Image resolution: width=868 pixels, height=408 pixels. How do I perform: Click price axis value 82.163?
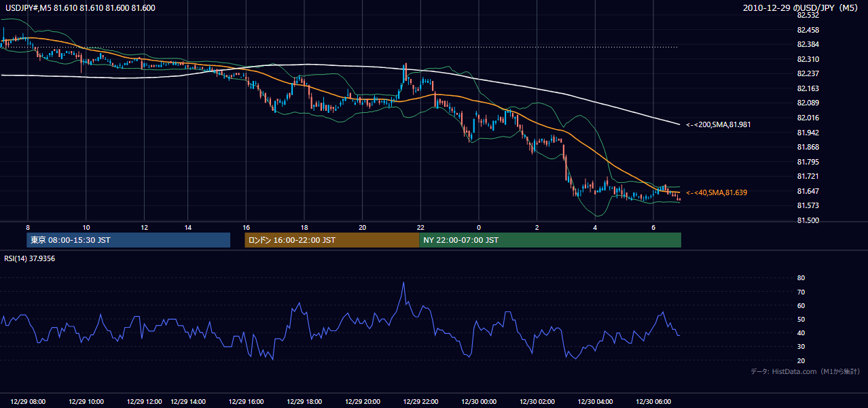pyautogui.click(x=809, y=88)
